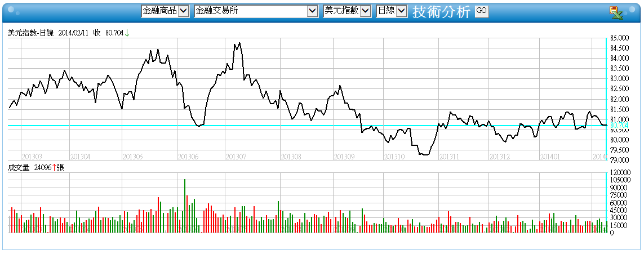Click the 美元指數-日線 chart title

click(x=31, y=33)
